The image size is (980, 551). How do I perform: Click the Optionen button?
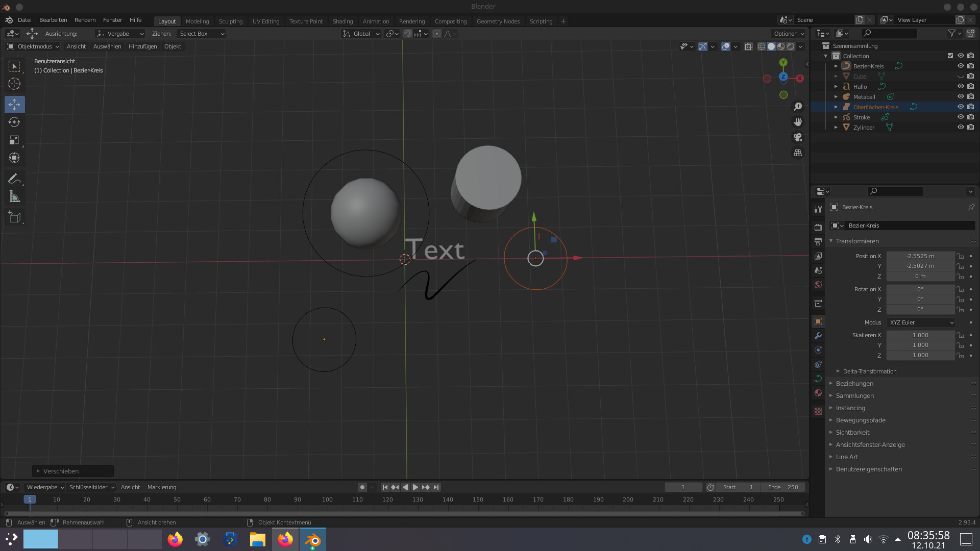tap(789, 34)
